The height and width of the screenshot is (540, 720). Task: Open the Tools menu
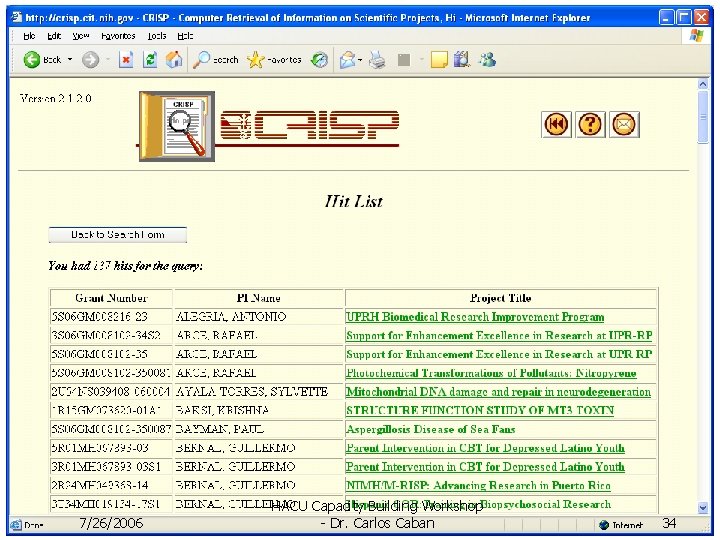[157, 36]
